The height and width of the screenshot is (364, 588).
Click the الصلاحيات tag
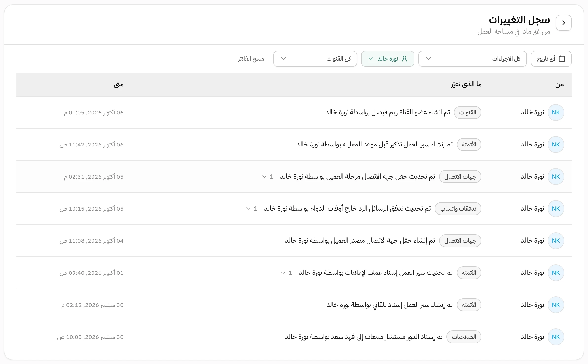(464, 337)
